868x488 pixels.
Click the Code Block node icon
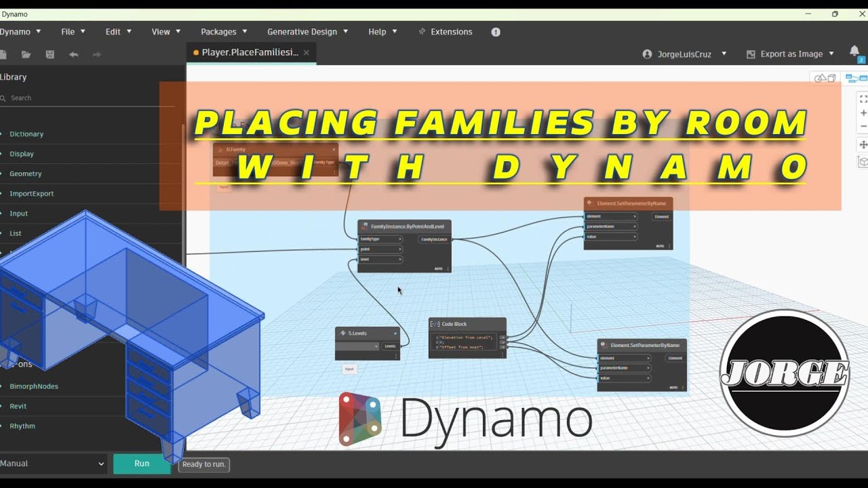tap(435, 324)
